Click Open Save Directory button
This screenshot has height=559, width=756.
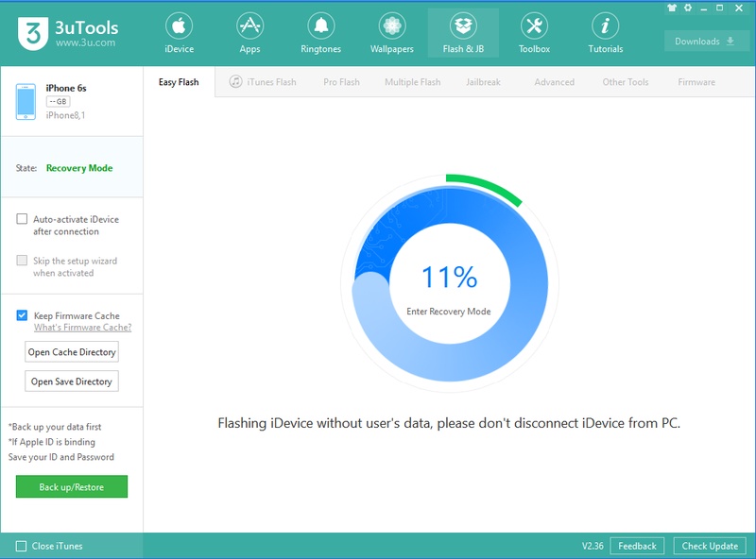[72, 381]
